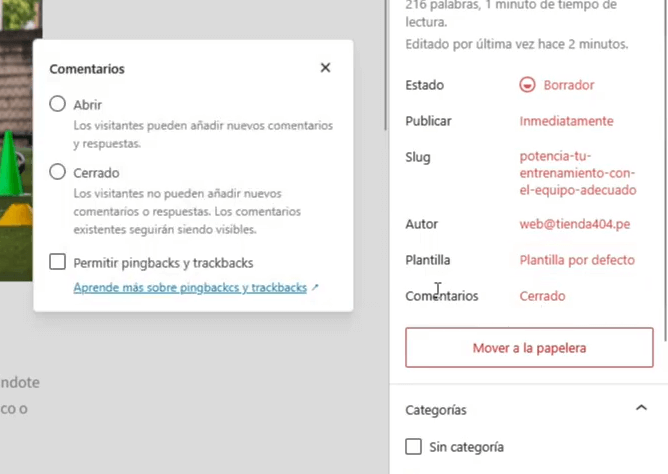This screenshot has height=474, width=668.
Task: Click the Borrador status text
Action: [x=568, y=85]
